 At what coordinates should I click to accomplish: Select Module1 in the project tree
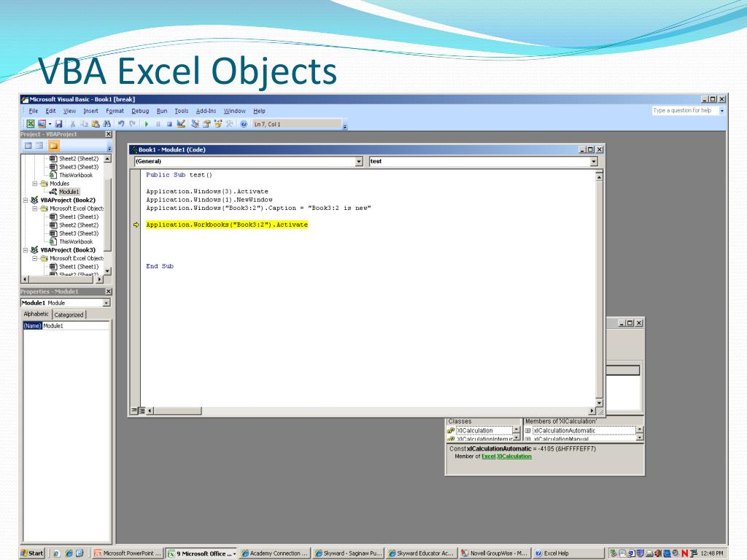pos(69,192)
